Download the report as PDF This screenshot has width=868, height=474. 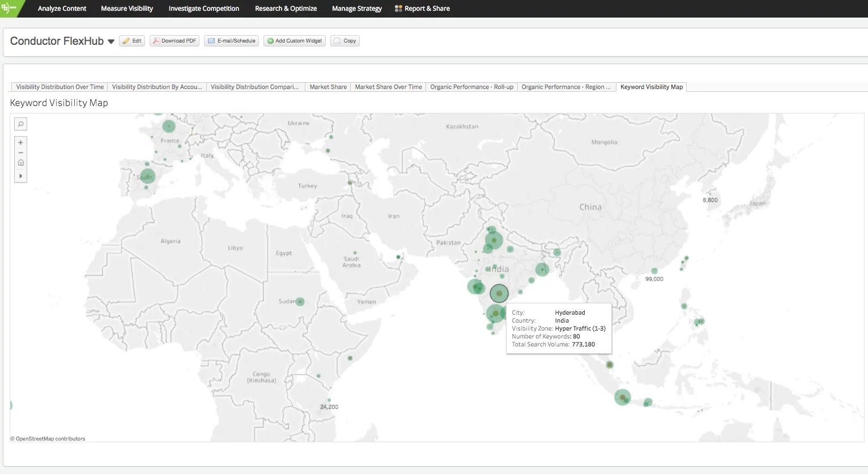coord(175,41)
